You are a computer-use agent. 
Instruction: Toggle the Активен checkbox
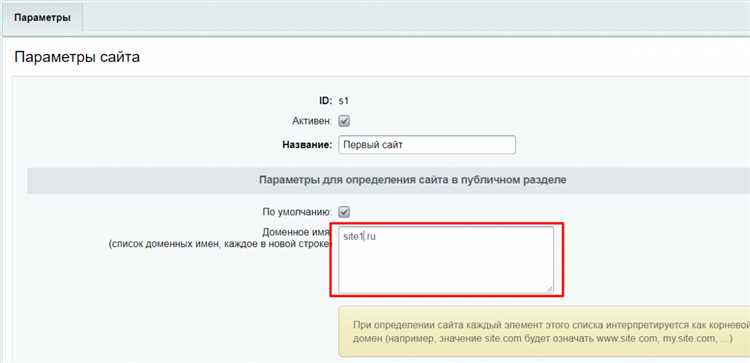point(344,121)
